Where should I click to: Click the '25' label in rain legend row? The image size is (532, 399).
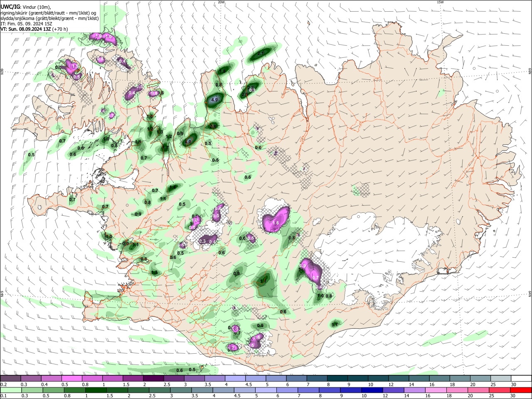click(493, 396)
